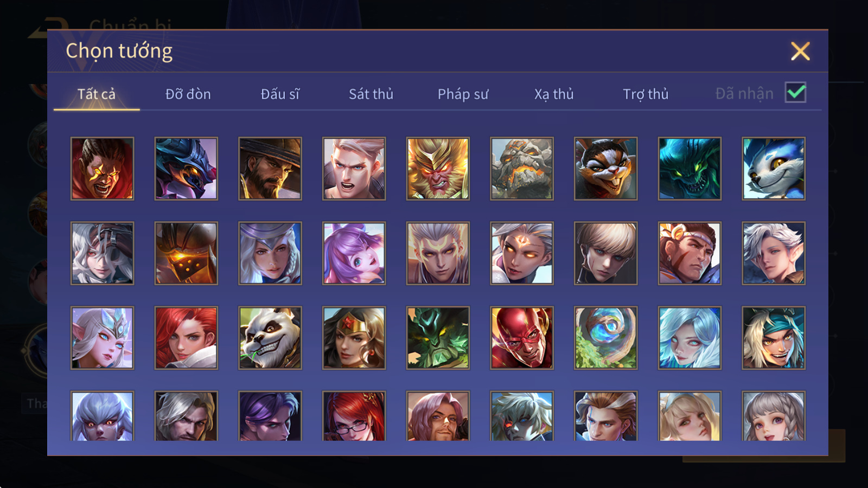Pick the swirling blue orb hero

605,338
